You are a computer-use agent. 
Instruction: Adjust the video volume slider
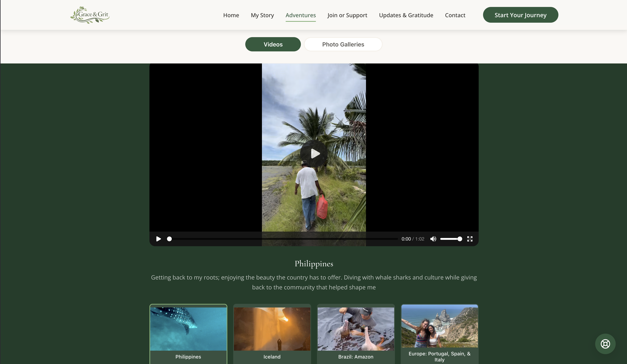click(x=451, y=239)
